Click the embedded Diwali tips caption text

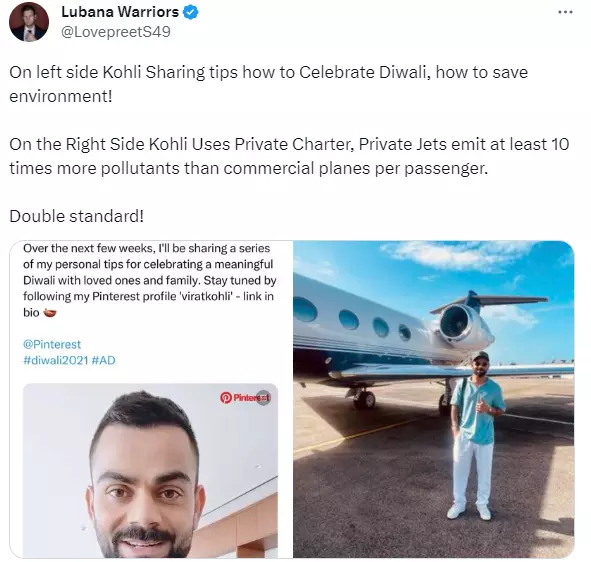pos(150,280)
